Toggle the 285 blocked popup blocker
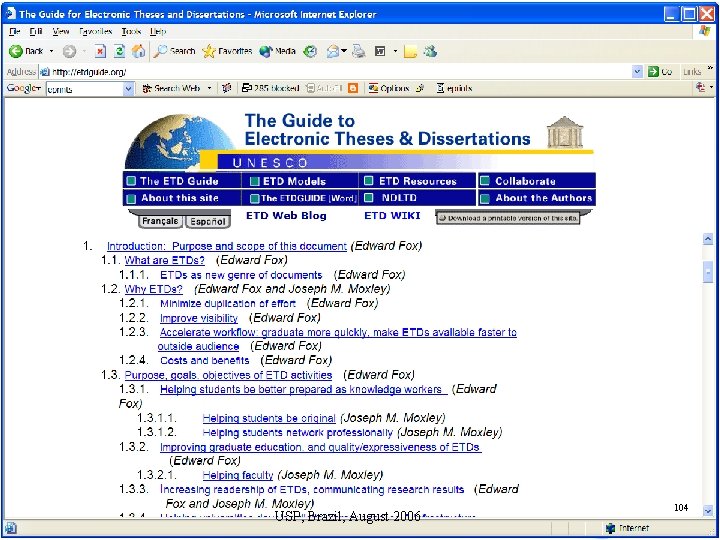The height and width of the screenshot is (540, 720). coord(270,88)
